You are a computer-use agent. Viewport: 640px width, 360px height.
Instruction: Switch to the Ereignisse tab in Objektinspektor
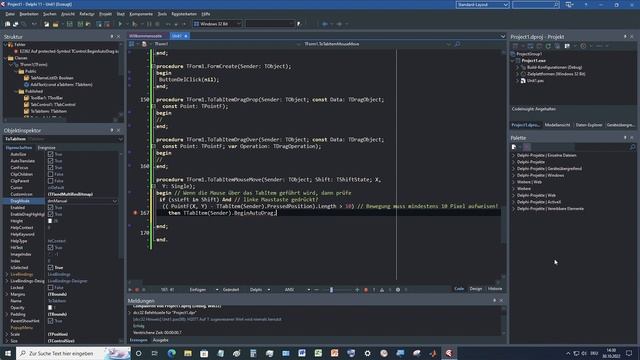(x=47, y=148)
